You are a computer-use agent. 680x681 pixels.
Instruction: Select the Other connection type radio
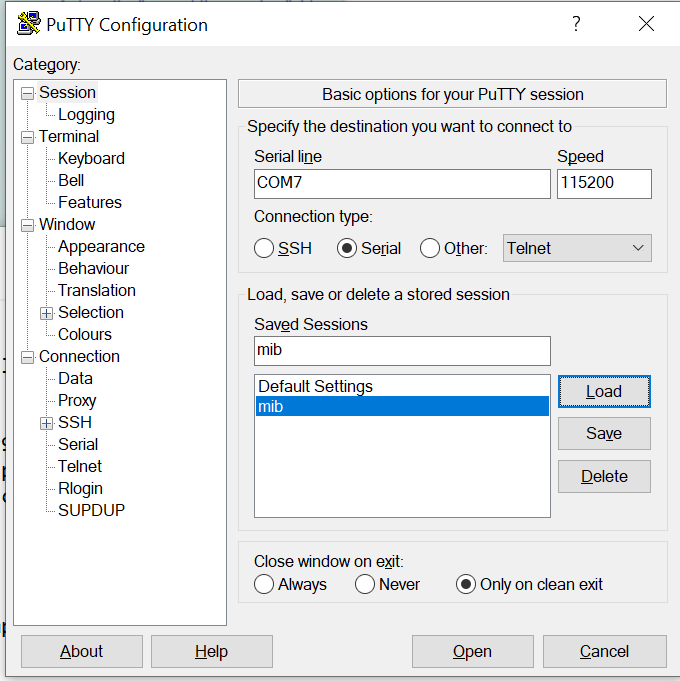pos(429,248)
